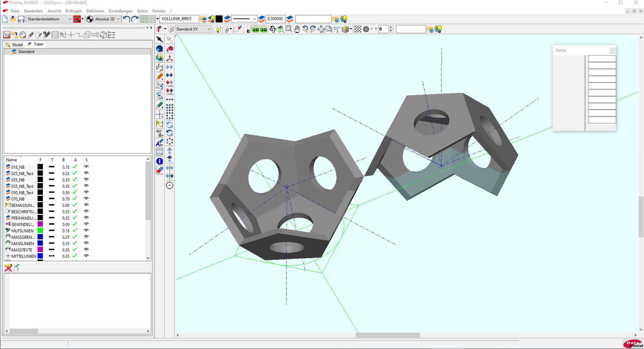Open the Standardselektion dropdown
The width and height of the screenshot is (644, 349).
coord(49,19)
